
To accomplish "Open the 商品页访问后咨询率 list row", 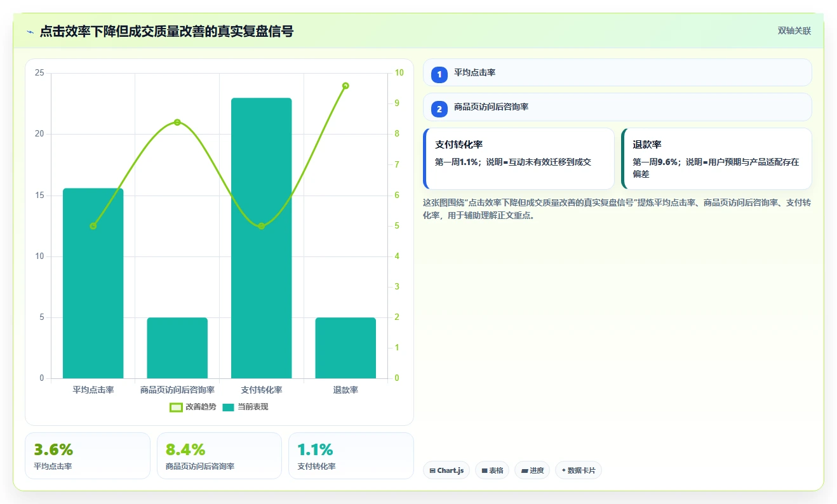I will coord(617,107).
